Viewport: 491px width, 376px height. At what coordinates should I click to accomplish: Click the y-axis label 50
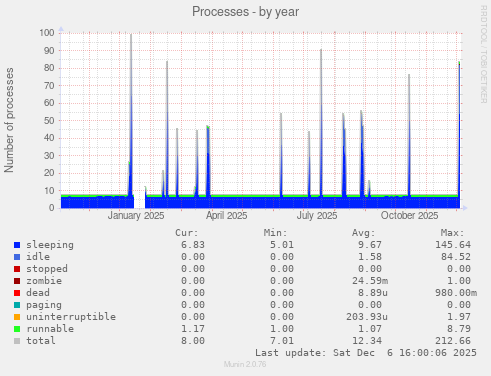49,120
